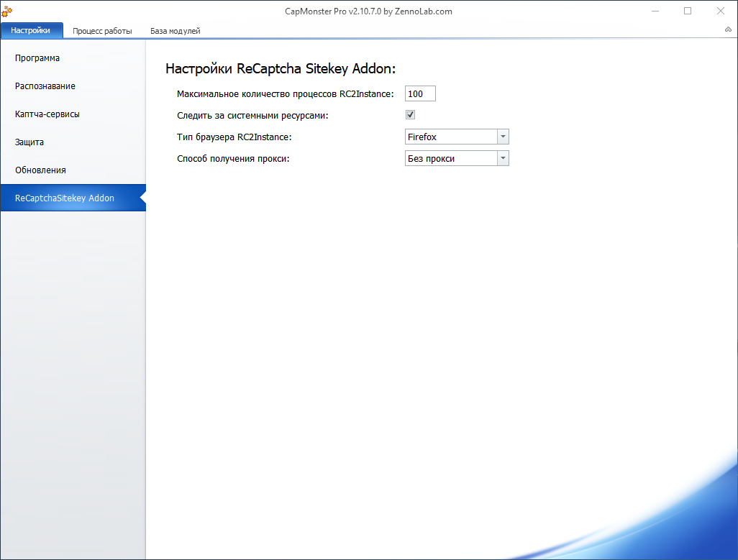Click the CapMonster app icon in title bar
This screenshot has height=560, width=738.
pos(6,12)
